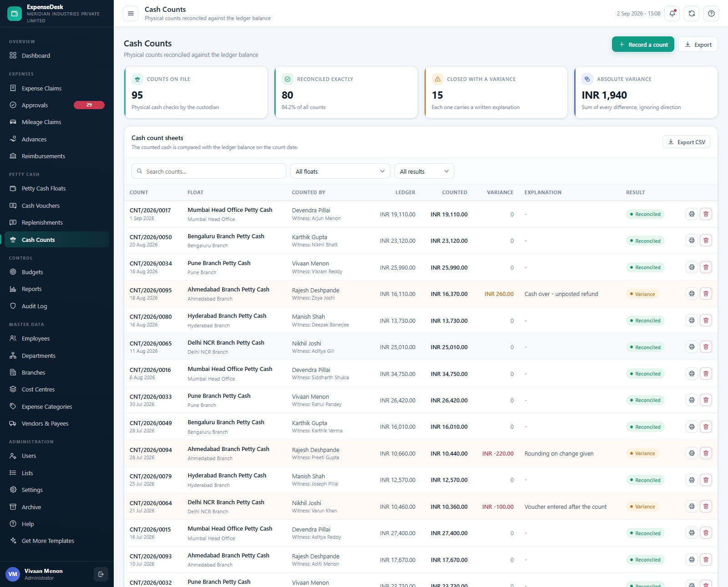Print count sheet CNT/2026/0064
Viewport: 728px width, 587px height.
(x=692, y=507)
